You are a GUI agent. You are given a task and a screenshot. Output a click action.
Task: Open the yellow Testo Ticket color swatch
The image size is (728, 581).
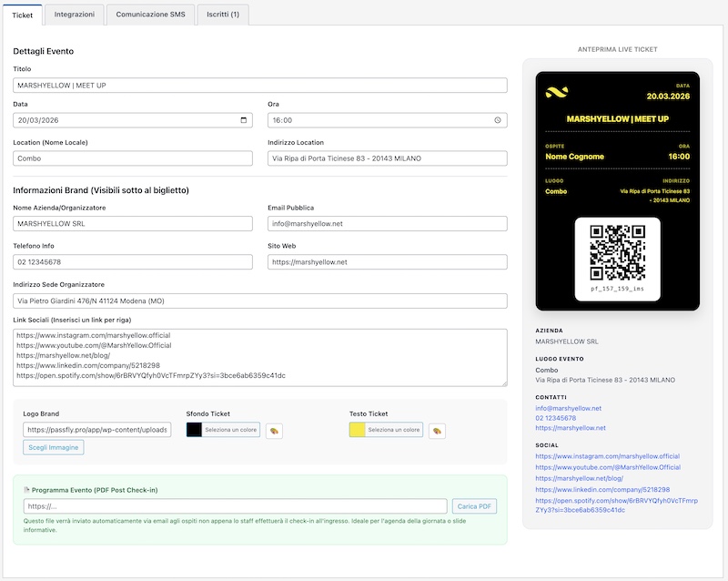click(x=358, y=430)
